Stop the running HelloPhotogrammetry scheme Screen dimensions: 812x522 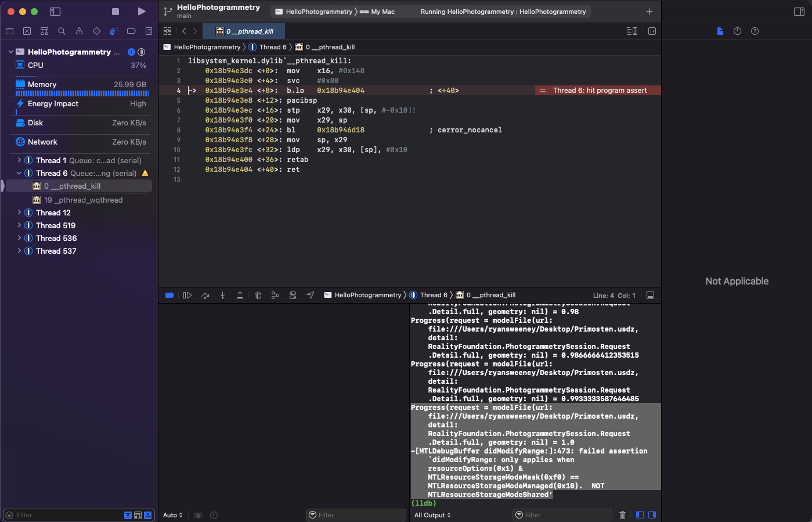[116, 12]
